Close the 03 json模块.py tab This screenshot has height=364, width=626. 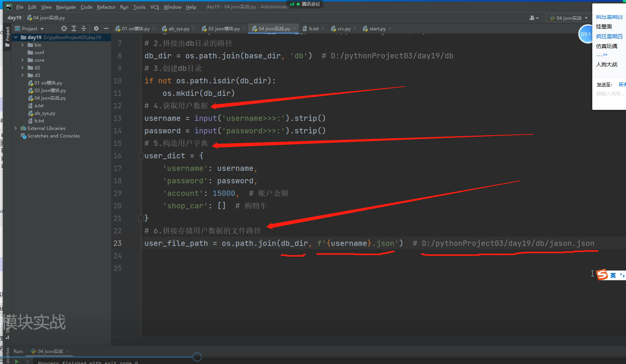[x=244, y=28]
